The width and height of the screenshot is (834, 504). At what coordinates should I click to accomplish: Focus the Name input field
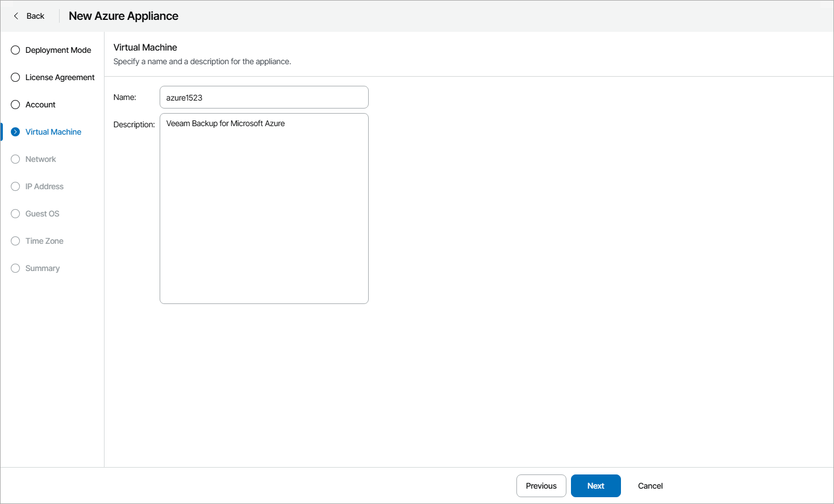tap(264, 97)
